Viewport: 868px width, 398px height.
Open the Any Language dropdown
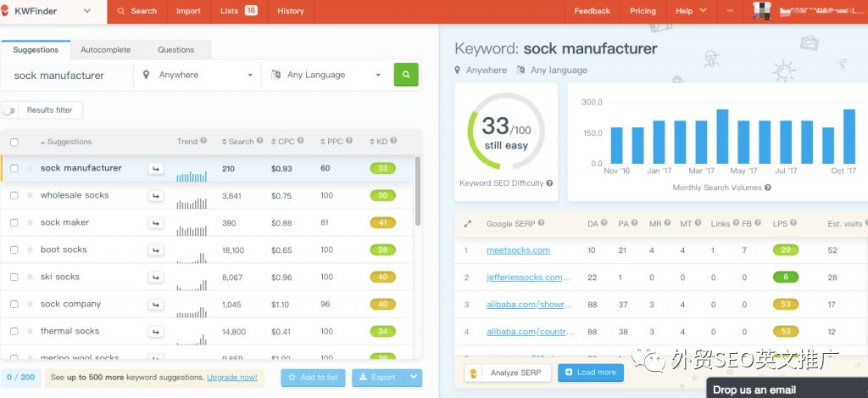pos(326,75)
